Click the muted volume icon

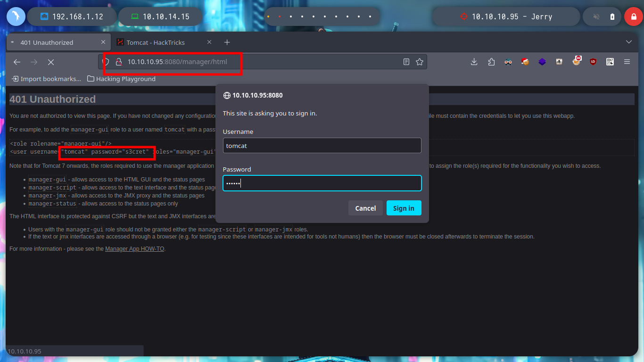[596, 16]
